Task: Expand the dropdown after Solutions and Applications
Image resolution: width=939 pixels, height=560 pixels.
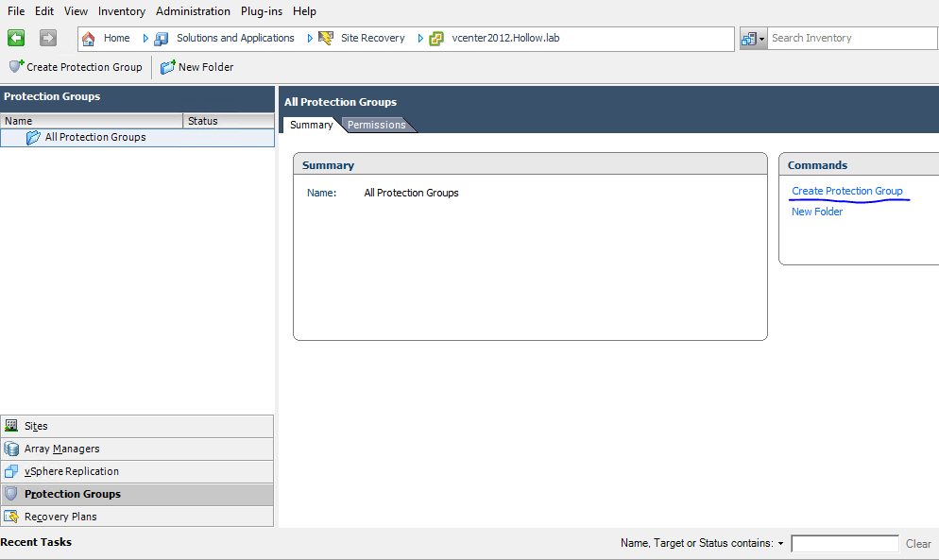Action: point(310,39)
